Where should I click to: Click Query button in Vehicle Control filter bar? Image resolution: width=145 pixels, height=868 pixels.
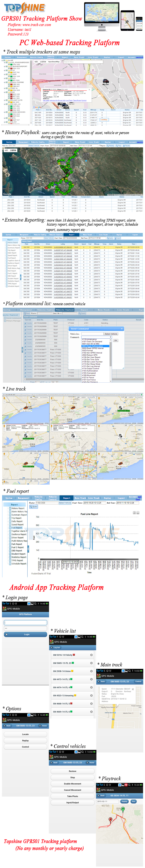pos(82,313)
